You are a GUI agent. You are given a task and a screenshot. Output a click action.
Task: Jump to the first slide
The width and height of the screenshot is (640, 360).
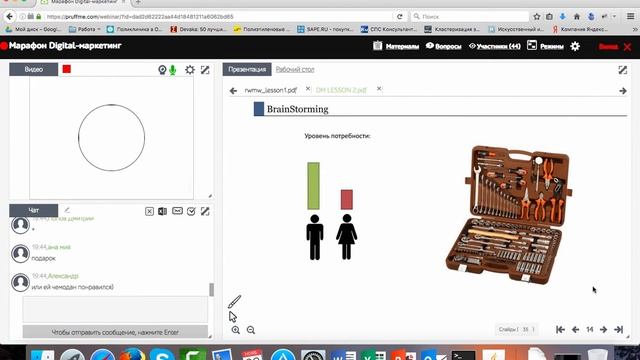point(560,329)
